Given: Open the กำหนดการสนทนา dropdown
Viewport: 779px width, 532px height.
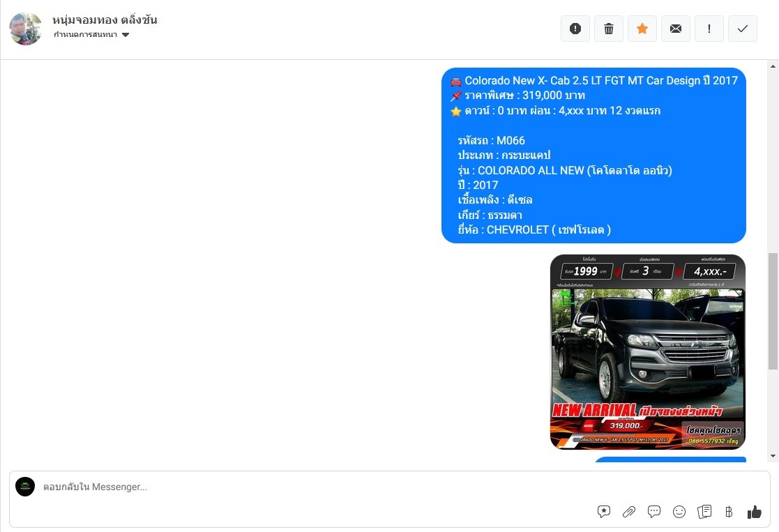Looking at the screenshot, I should (91, 35).
